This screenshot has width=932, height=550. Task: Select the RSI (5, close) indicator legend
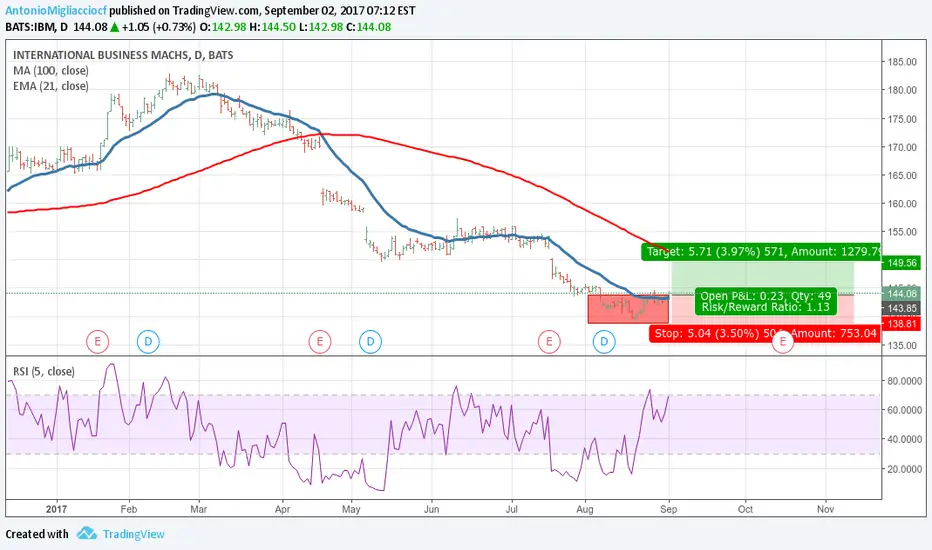[x=44, y=372]
